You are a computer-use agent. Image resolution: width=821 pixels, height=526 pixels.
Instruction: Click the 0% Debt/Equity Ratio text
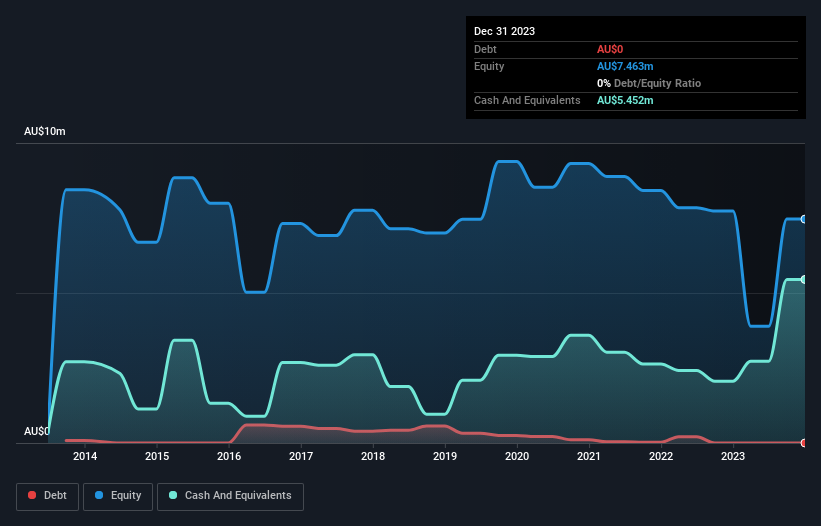[x=649, y=83]
